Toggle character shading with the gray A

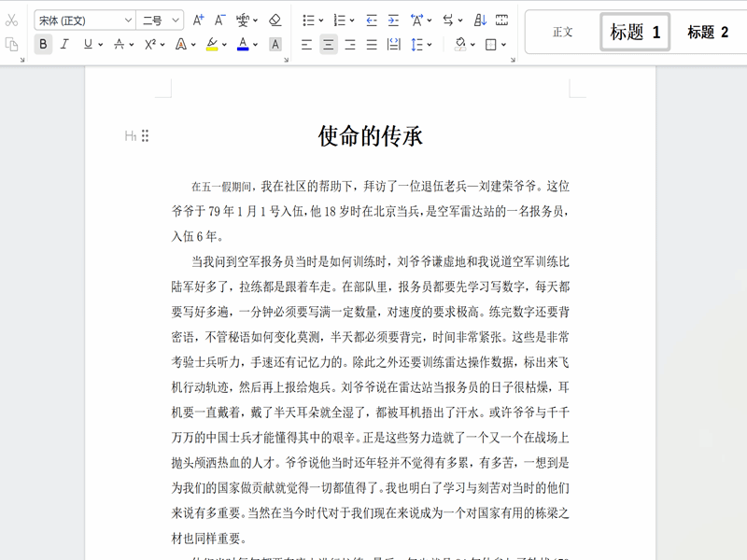coord(275,44)
